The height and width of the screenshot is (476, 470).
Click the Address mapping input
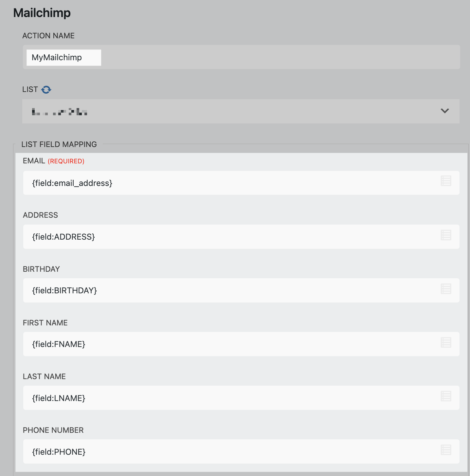pos(229,237)
